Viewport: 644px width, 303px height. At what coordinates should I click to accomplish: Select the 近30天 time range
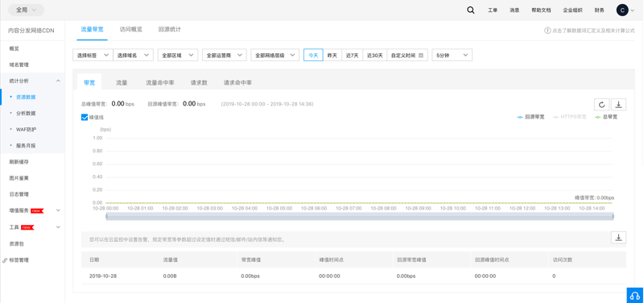(374, 55)
